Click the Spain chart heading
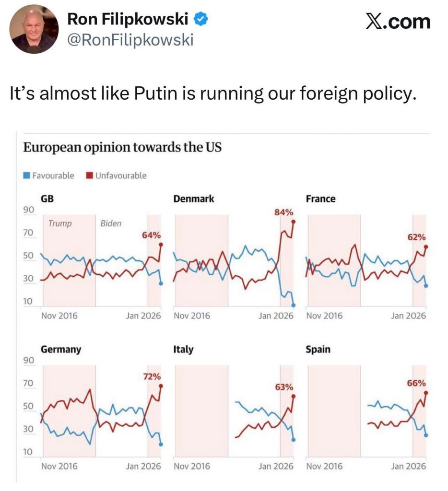Image resolution: width=448 pixels, height=491 pixels. (318, 349)
